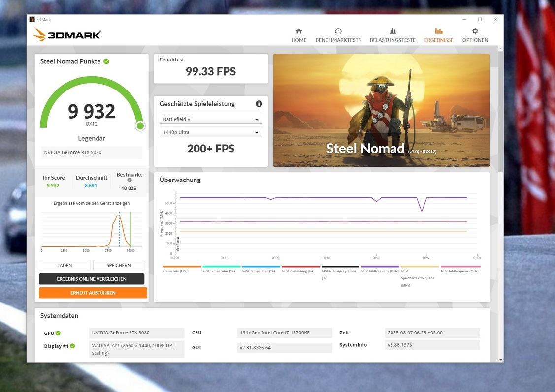555x392 pixels.
Task: Toggle GPU Taktfrequenz legend entry
Action: (460, 269)
